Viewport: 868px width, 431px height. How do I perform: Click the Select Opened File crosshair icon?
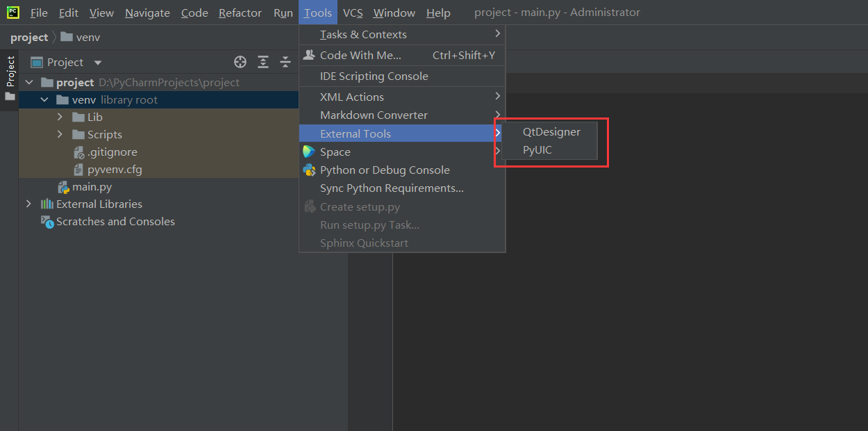(x=240, y=62)
